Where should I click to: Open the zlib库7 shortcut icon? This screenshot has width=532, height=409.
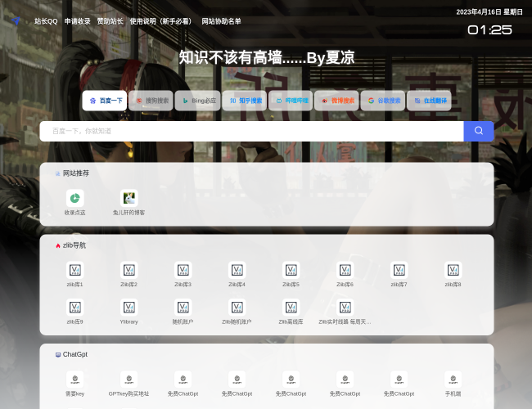tap(399, 270)
